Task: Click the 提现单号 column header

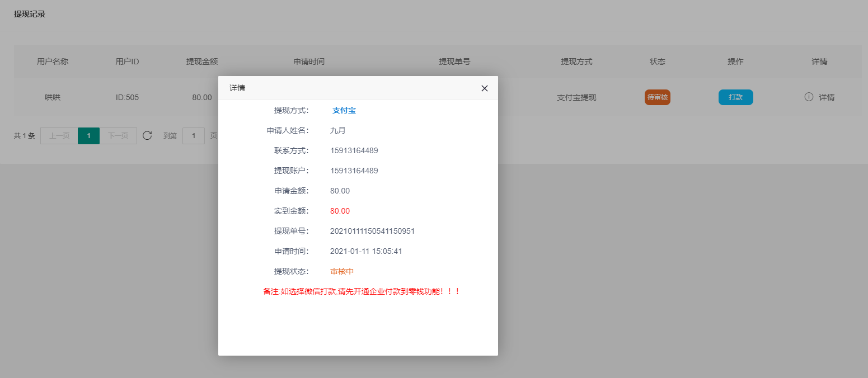Action: [454, 62]
